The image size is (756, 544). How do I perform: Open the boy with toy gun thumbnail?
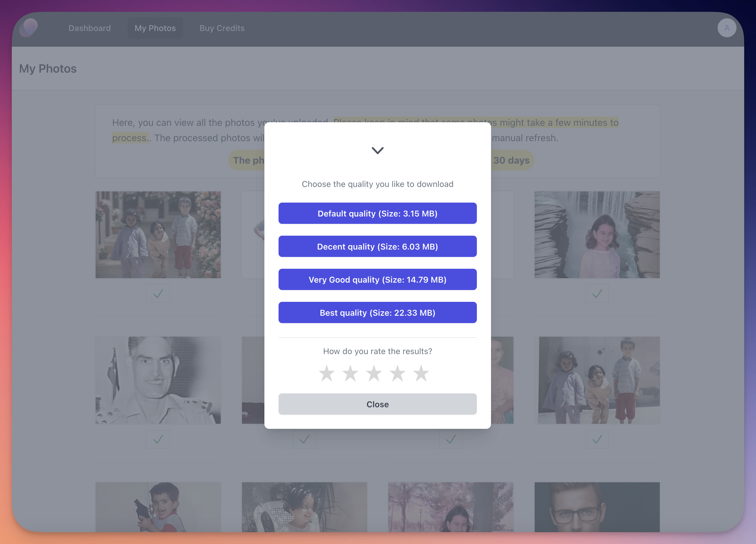158,507
